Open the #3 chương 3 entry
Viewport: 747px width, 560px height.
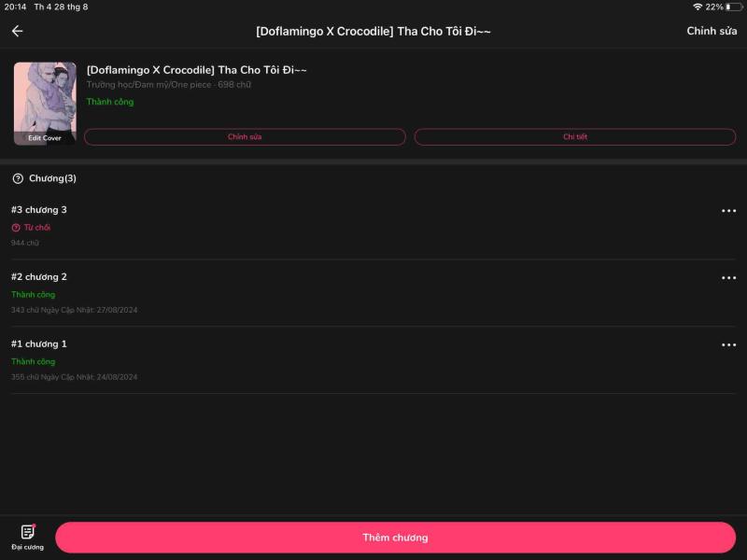point(39,210)
